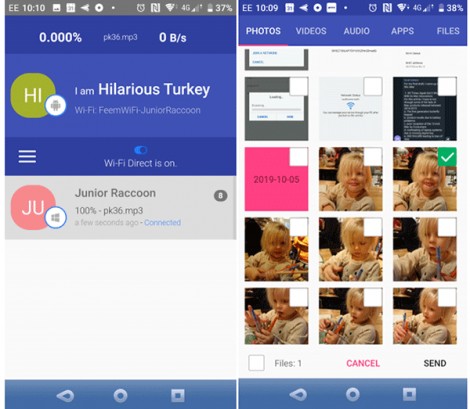The height and width of the screenshot is (409, 470).
Task: Open the pink 2019-10-05 date tile
Action: pyautogui.click(x=276, y=179)
